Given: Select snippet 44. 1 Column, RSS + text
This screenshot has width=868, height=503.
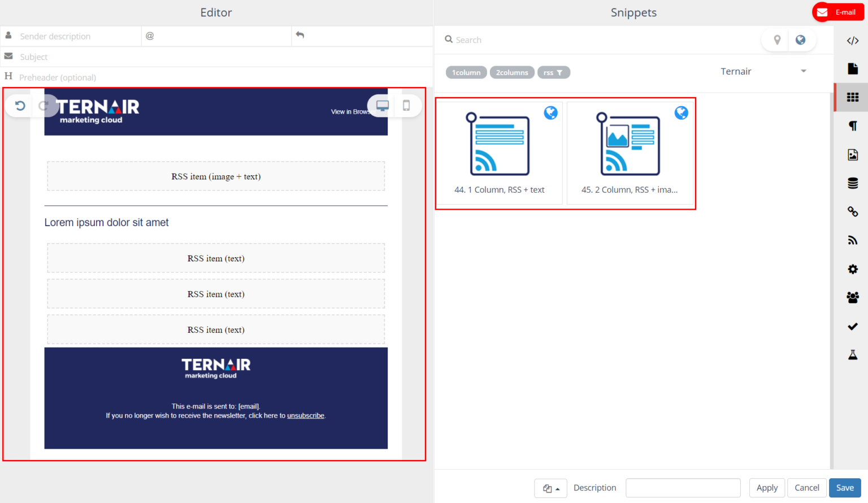Looking at the screenshot, I should (x=500, y=153).
